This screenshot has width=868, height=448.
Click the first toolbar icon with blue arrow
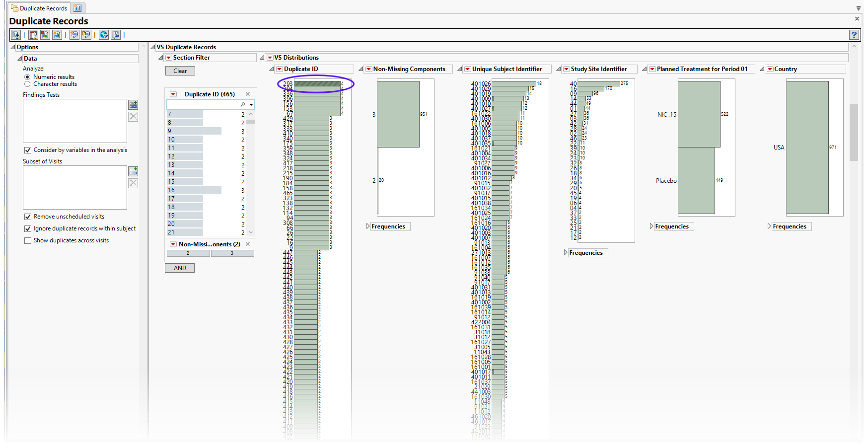click(16, 35)
